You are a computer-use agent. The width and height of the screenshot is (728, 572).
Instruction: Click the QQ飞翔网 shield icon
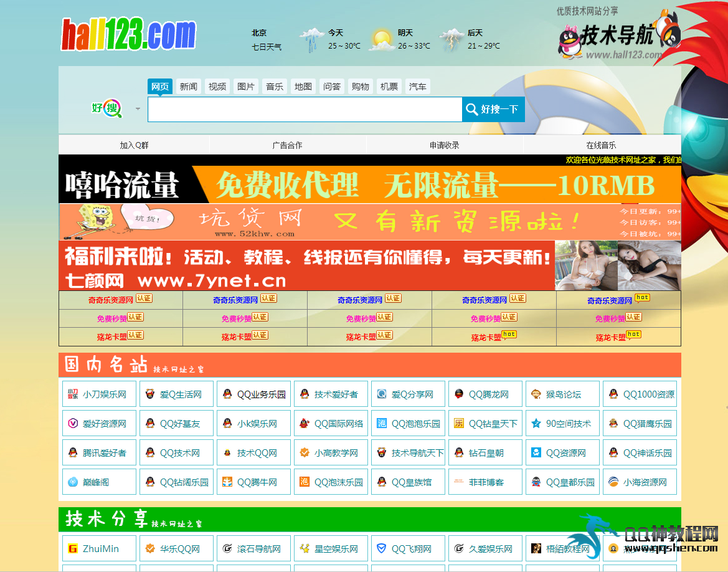[x=382, y=549]
